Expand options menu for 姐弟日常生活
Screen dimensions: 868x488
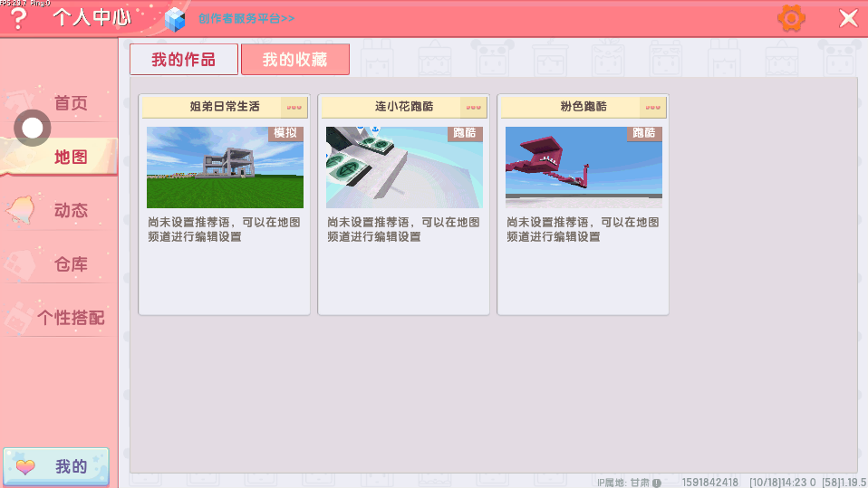pyautogui.click(x=294, y=107)
